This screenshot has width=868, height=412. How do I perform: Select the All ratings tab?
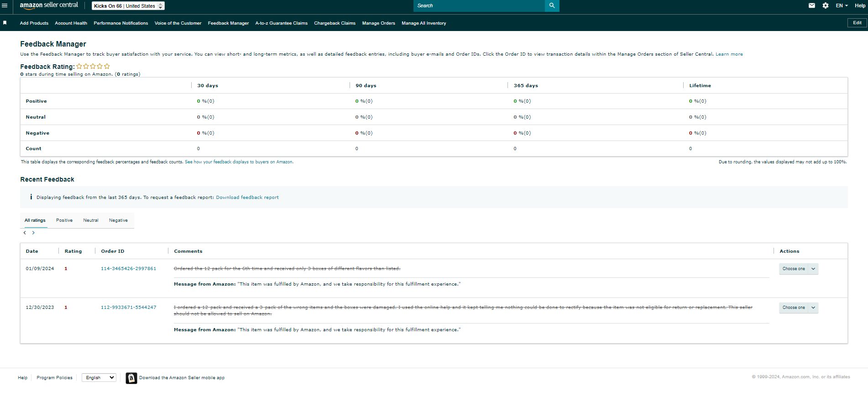click(35, 220)
